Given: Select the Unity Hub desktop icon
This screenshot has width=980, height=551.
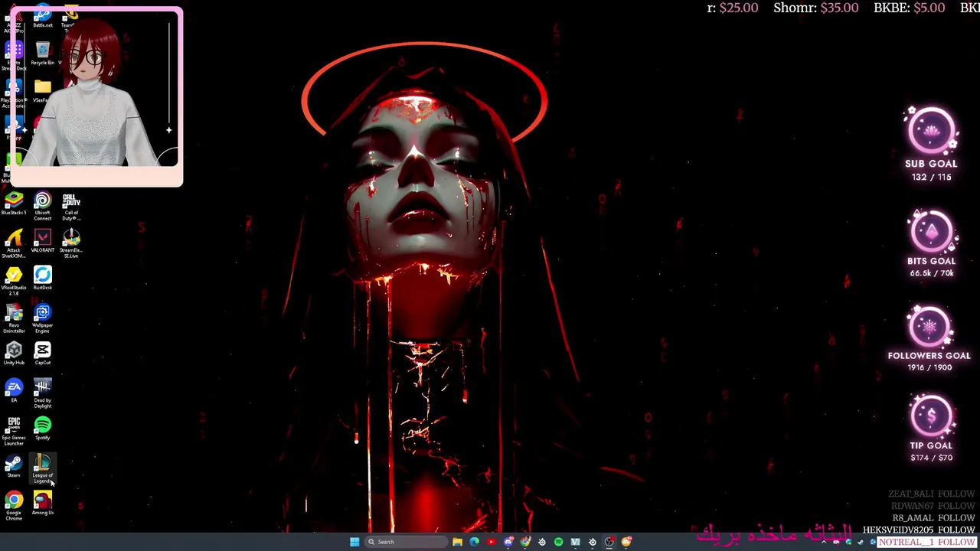Looking at the screenshot, I should tap(14, 354).
